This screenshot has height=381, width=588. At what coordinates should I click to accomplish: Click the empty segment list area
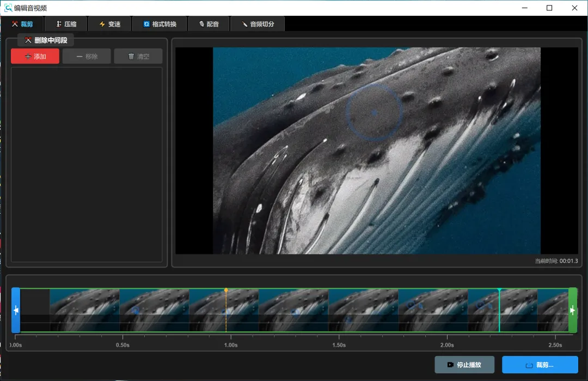click(87, 164)
